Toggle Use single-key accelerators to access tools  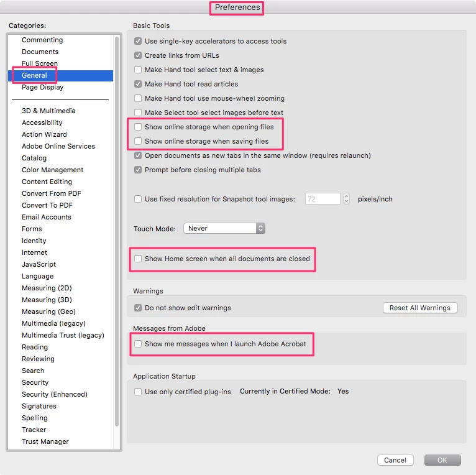(x=138, y=41)
